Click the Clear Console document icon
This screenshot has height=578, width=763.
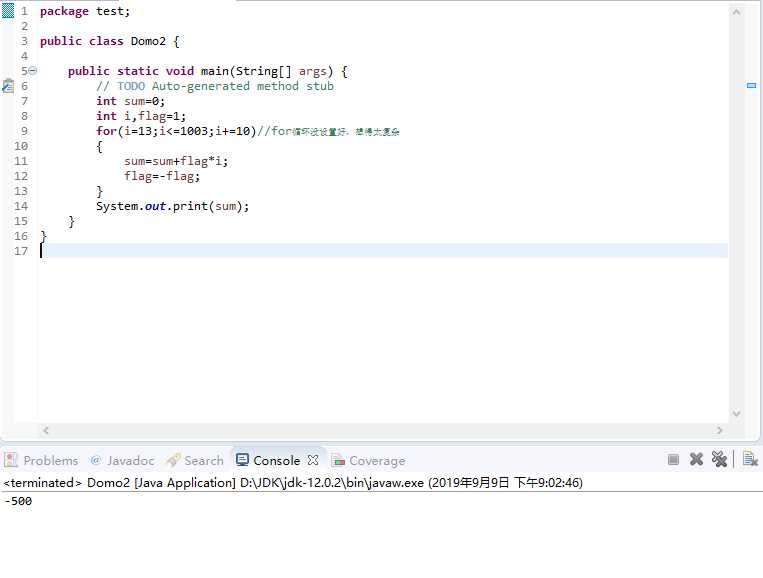point(750,459)
